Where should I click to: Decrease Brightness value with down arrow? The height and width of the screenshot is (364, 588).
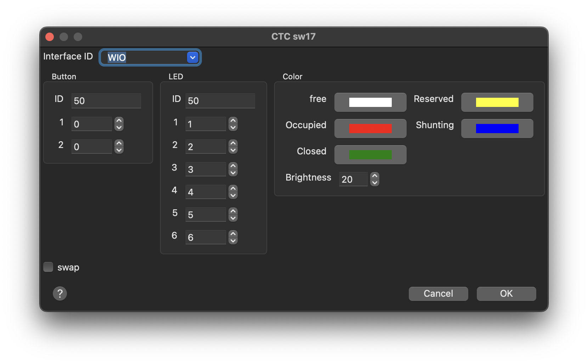[375, 183]
